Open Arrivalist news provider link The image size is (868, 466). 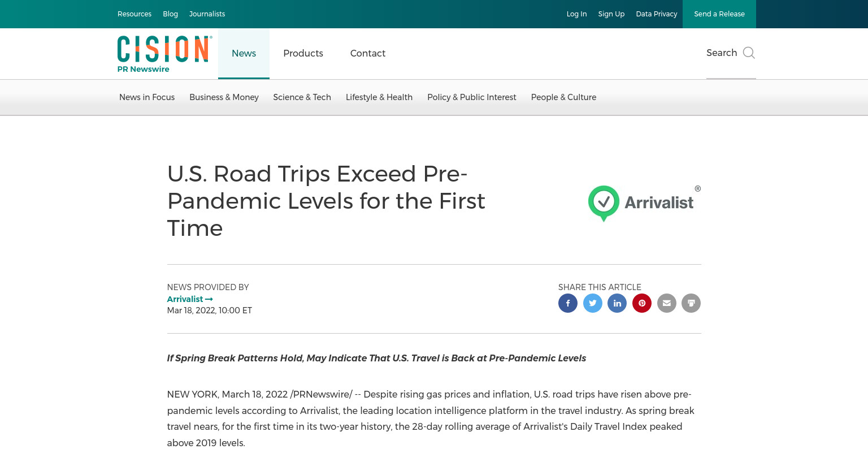tap(190, 299)
